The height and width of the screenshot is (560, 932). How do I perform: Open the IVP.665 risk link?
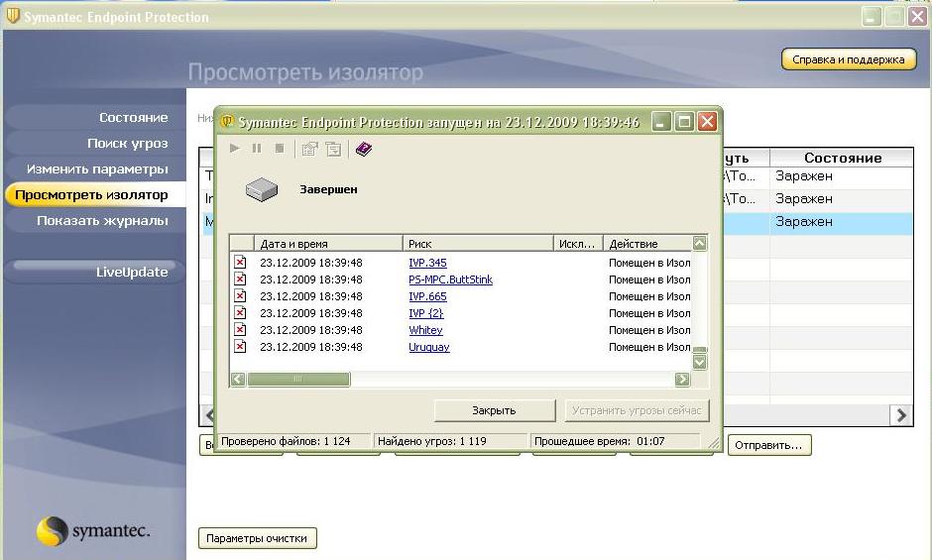point(427,296)
